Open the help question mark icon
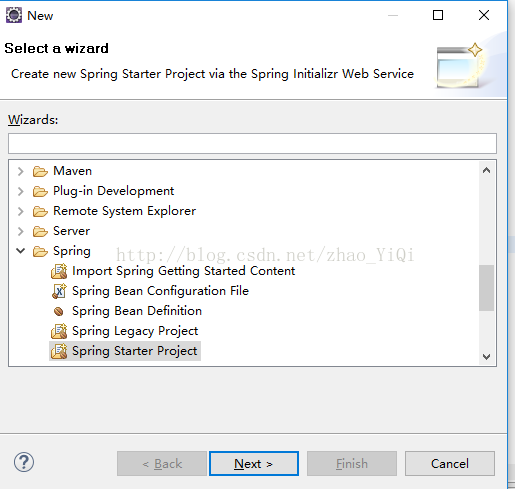The width and height of the screenshot is (515, 489). tap(24, 462)
